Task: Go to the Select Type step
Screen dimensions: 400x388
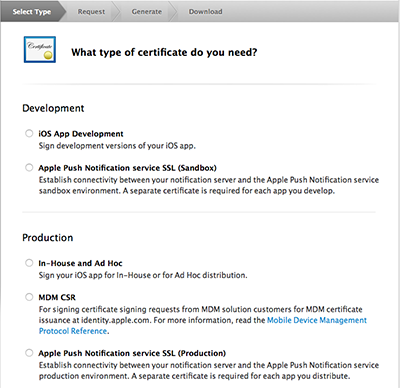Action: click(32, 12)
